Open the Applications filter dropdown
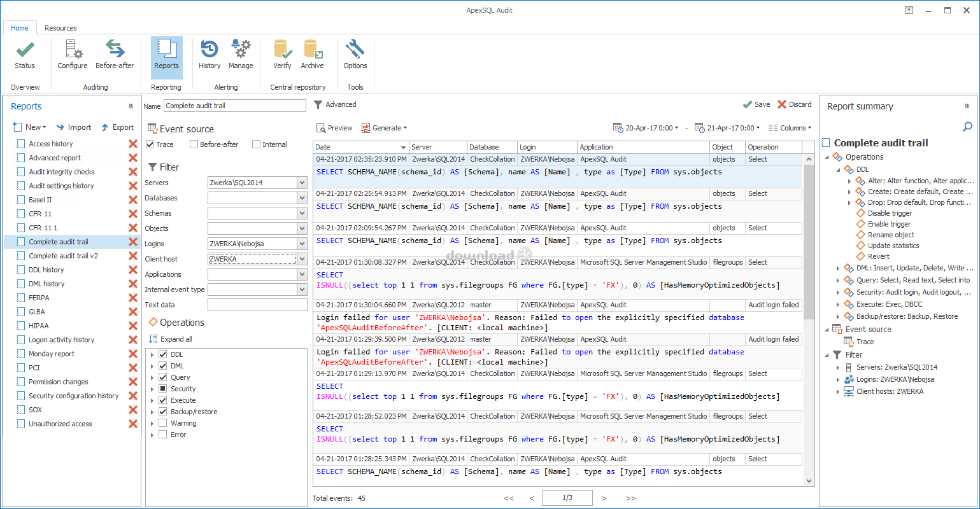980x509 pixels. [302, 274]
